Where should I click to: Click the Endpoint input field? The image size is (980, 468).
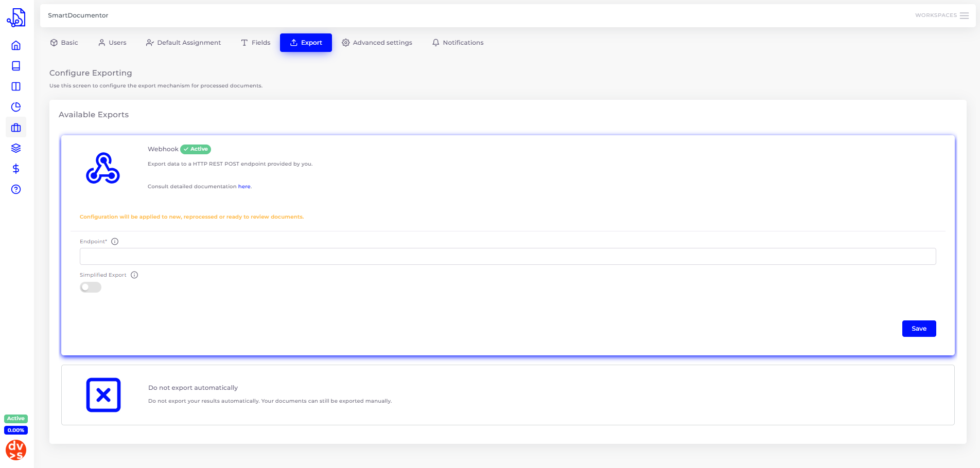pyautogui.click(x=507, y=257)
